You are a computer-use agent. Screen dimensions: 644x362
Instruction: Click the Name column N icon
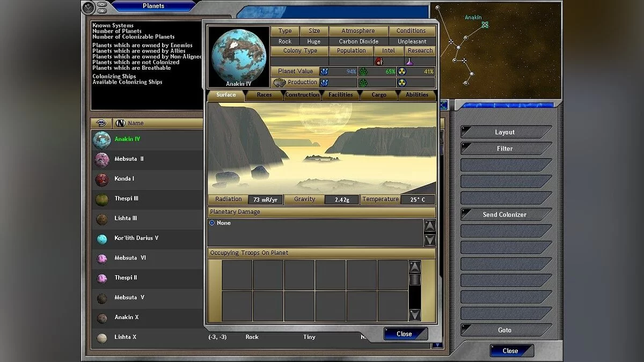[121, 123]
